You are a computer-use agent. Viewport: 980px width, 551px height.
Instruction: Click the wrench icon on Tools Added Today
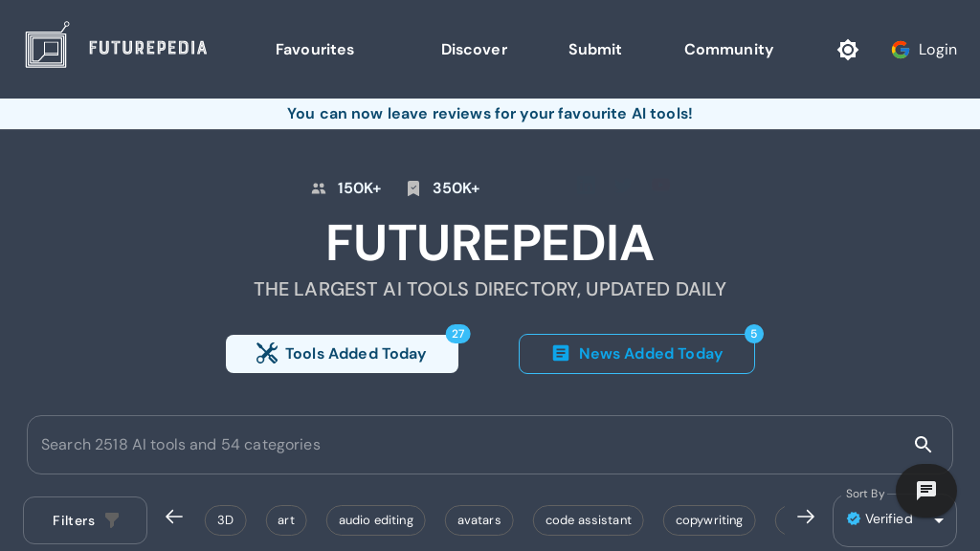268,353
